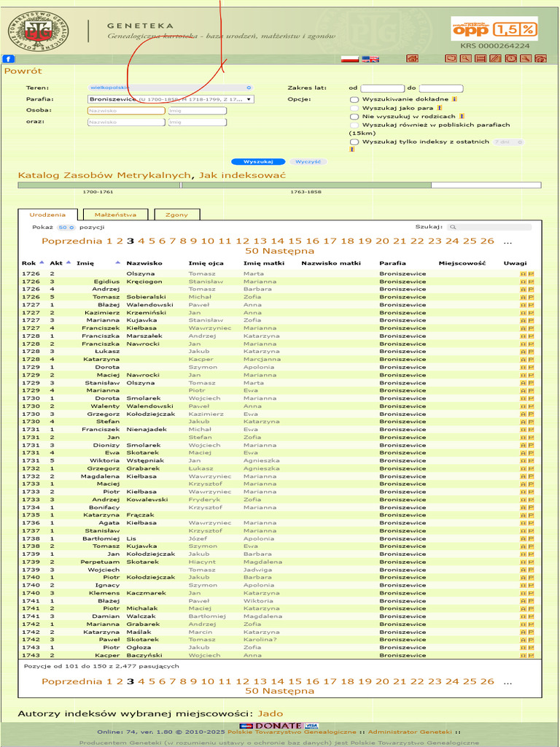Click the wrench tools icon in the toolbar
The height and width of the screenshot is (747, 560).
525,58
